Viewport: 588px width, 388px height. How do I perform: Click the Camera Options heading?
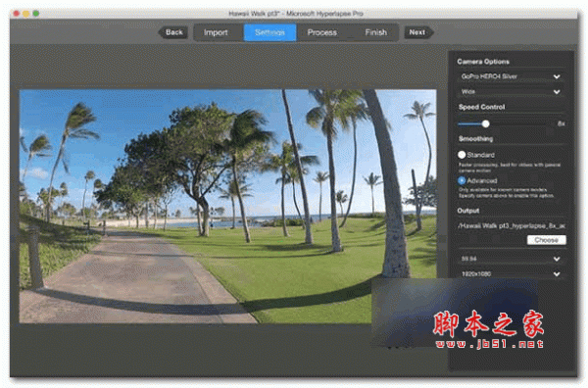(483, 62)
